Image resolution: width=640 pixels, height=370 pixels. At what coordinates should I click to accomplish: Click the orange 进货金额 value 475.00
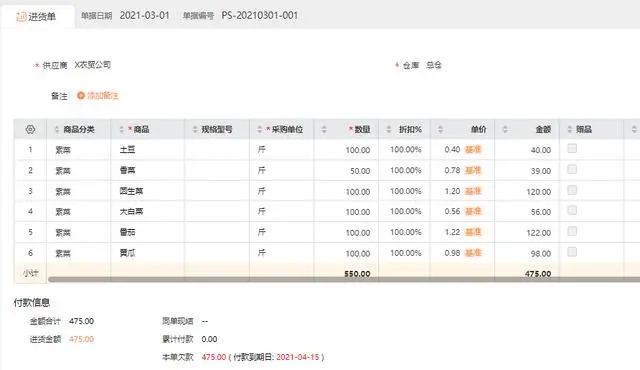[x=82, y=339]
